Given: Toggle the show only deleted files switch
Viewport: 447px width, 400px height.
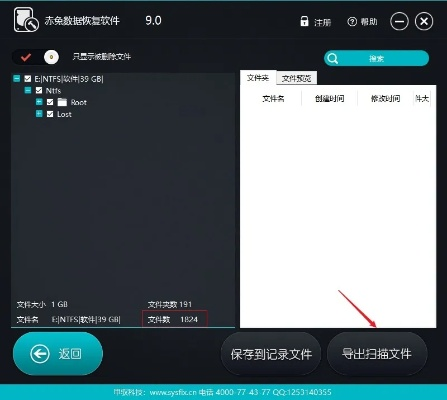Looking at the screenshot, I should pos(35,57).
